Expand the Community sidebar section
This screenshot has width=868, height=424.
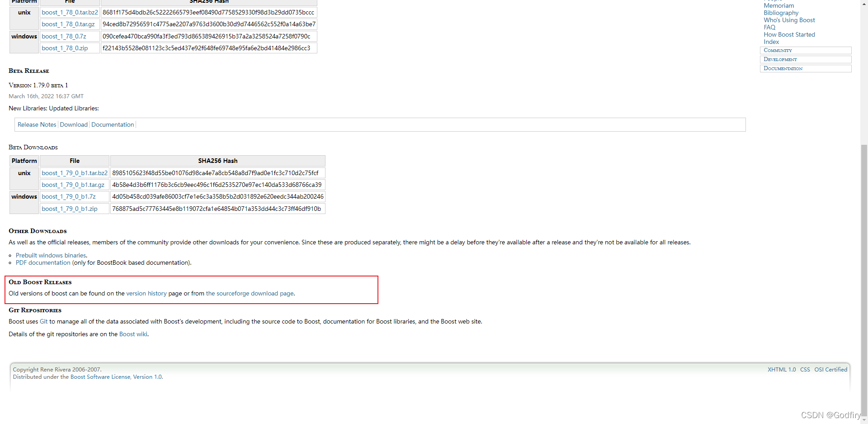806,50
